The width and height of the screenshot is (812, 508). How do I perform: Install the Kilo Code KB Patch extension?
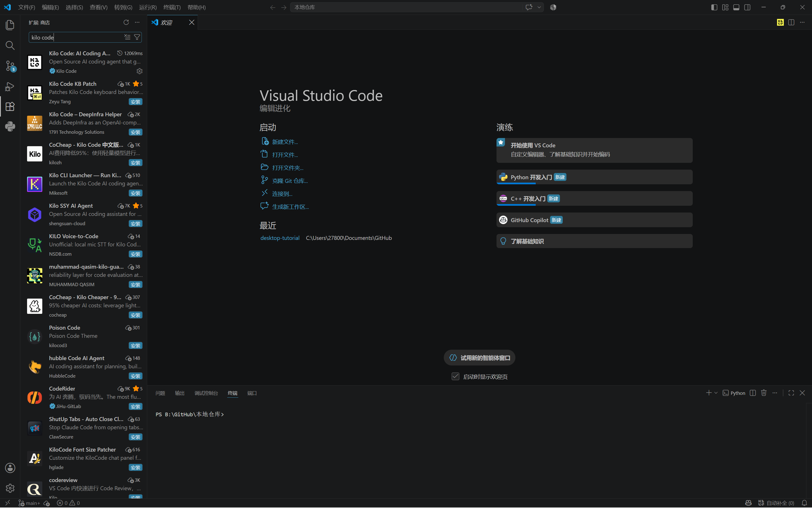tap(136, 102)
